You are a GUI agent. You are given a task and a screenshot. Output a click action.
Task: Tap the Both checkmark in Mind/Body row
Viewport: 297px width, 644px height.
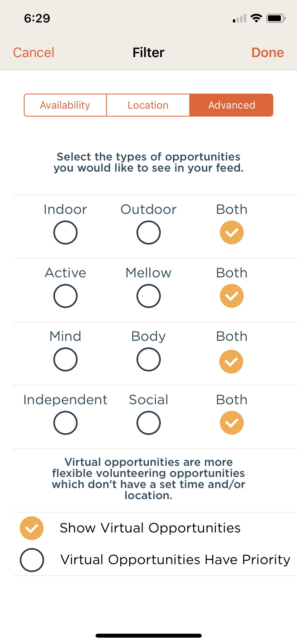tap(231, 362)
